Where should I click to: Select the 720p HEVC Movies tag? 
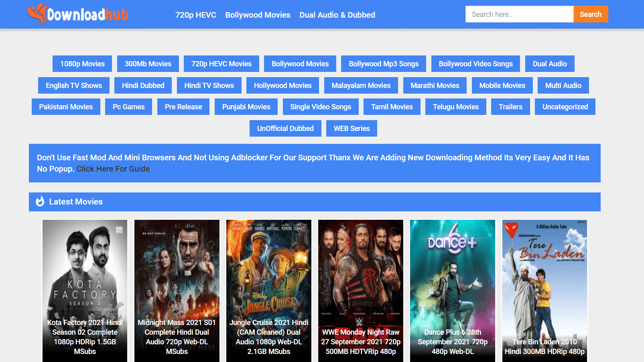(x=221, y=64)
